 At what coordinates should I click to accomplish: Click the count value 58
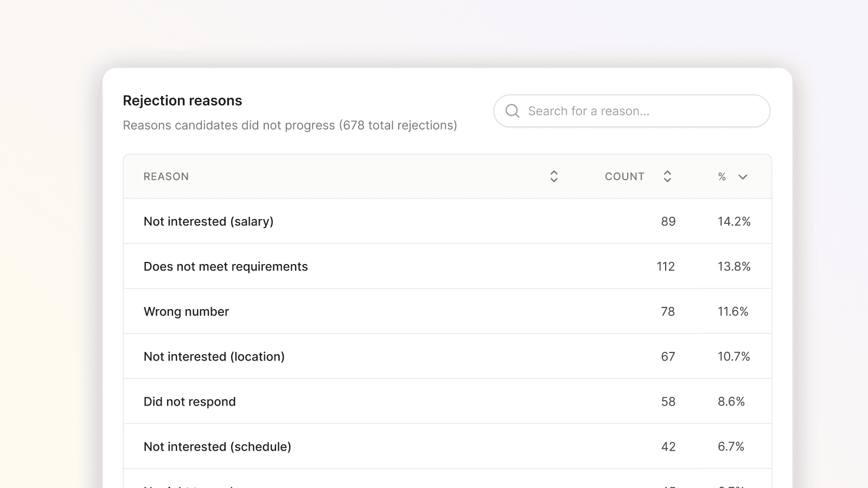click(668, 401)
